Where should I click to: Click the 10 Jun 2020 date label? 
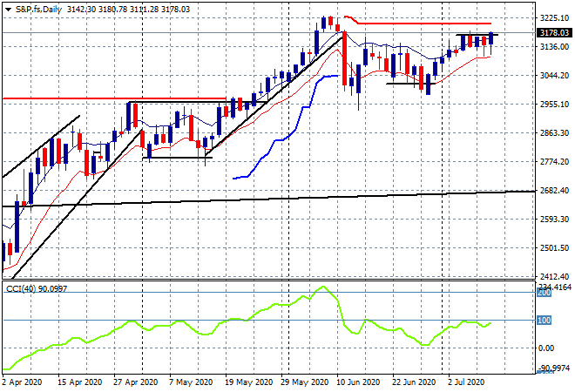tap(358, 382)
